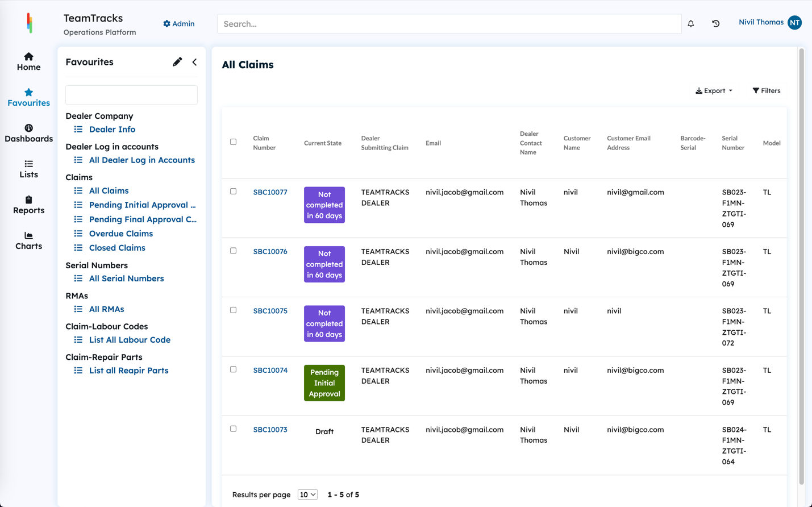Click list icon beside Dealer Info
This screenshot has height=507, width=812.
click(x=78, y=130)
